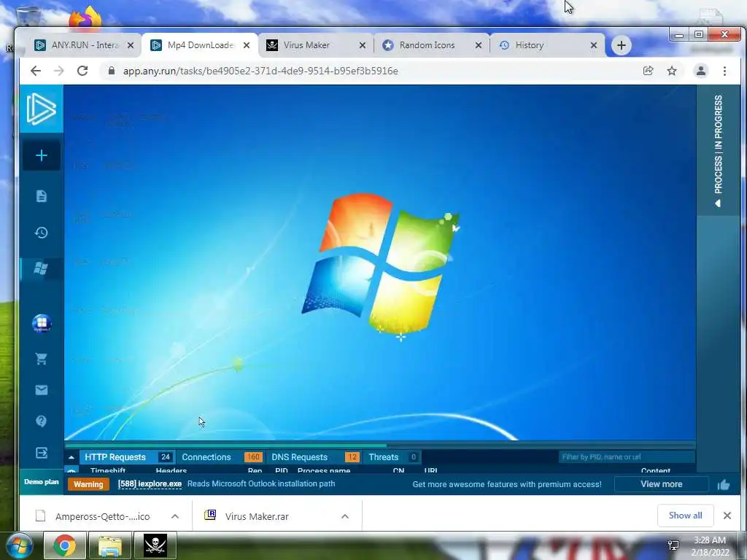Switch to Virus Maker tab
This screenshot has height=560, width=747.
pyautogui.click(x=306, y=45)
